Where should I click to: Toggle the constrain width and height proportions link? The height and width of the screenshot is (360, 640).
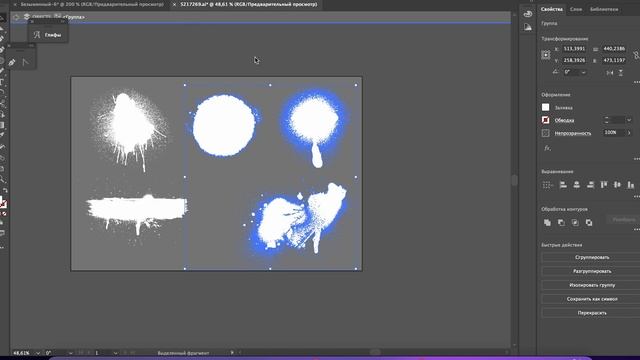click(x=636, y=55)
